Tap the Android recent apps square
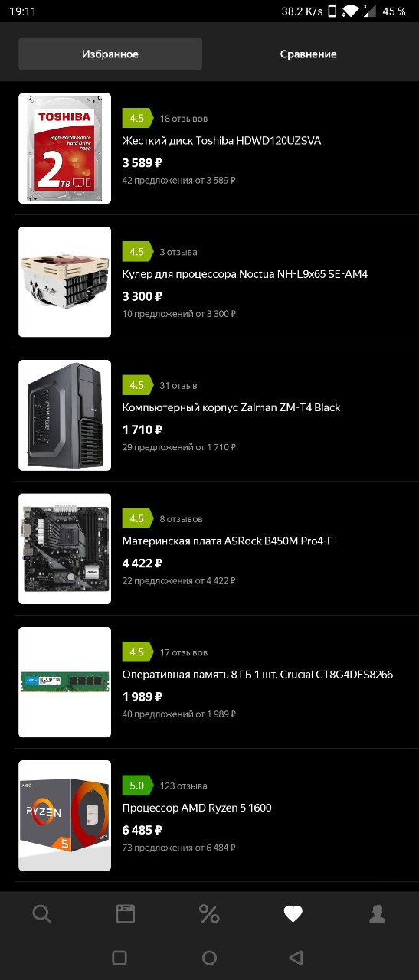This screenshot has height=980, width=419. point(119,957)
